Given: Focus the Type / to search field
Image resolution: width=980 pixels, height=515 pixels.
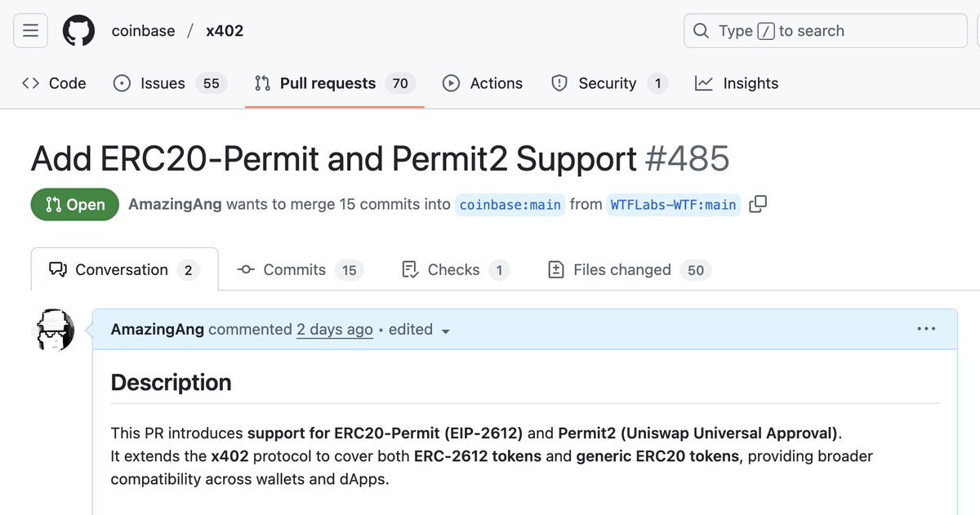Looking at the screenshot, I should click(x=825, y=31).
